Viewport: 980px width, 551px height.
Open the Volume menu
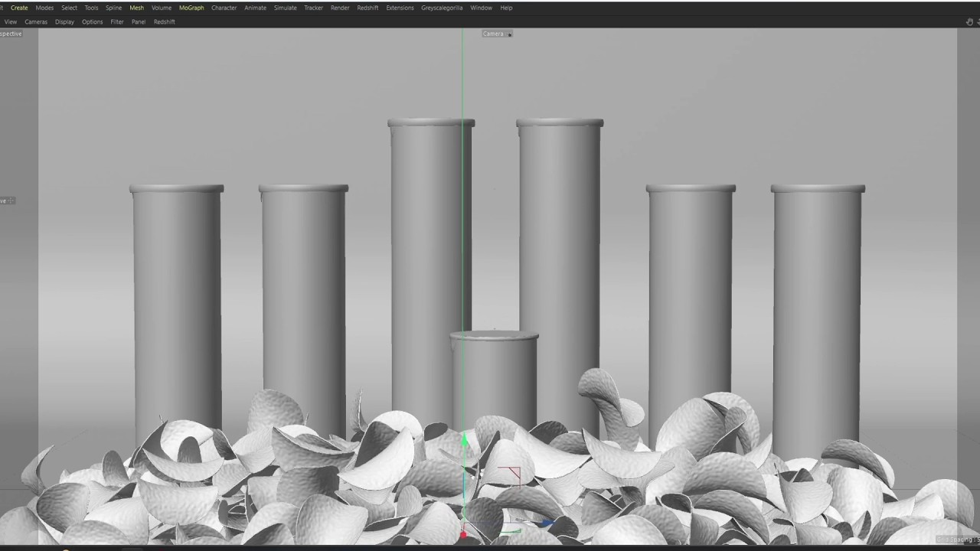point(162,8)
